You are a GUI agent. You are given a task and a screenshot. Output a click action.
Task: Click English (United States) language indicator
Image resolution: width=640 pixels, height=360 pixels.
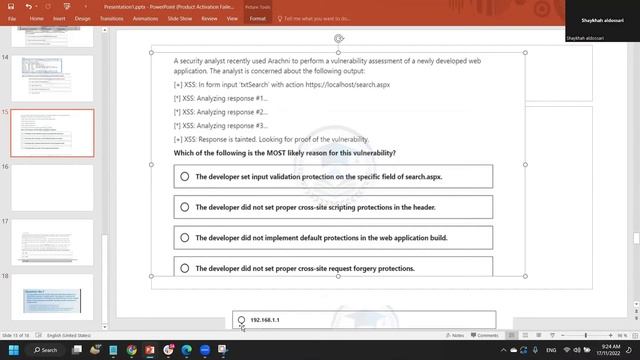click(x=69, y=335)
